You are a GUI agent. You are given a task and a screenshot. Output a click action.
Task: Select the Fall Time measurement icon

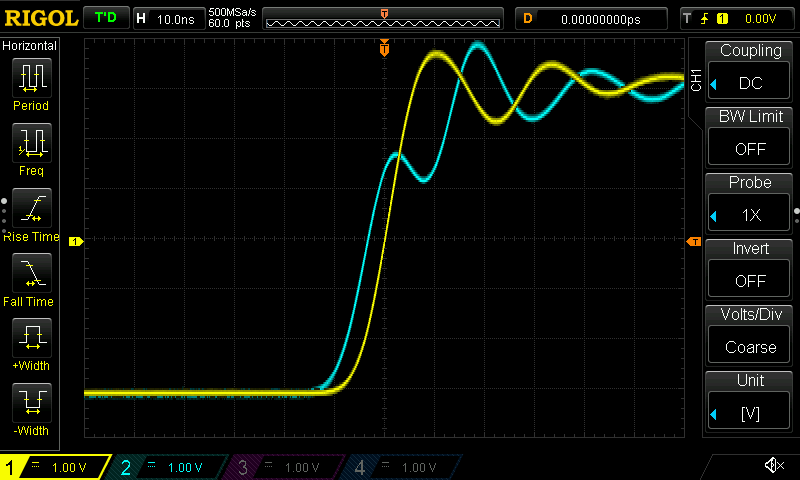click(x=32, y=272)
